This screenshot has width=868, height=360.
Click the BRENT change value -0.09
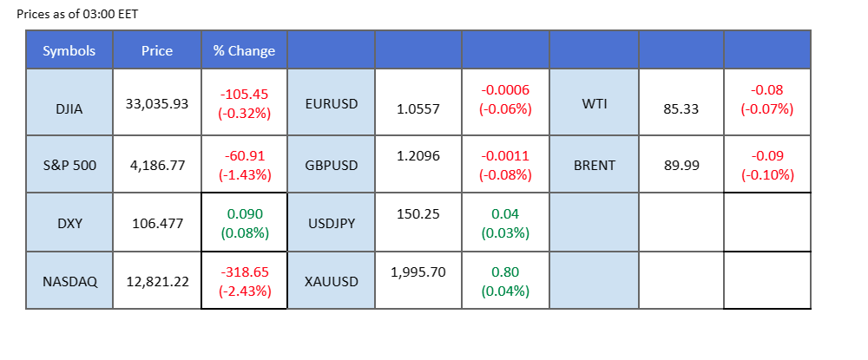[x=767, y=156]
